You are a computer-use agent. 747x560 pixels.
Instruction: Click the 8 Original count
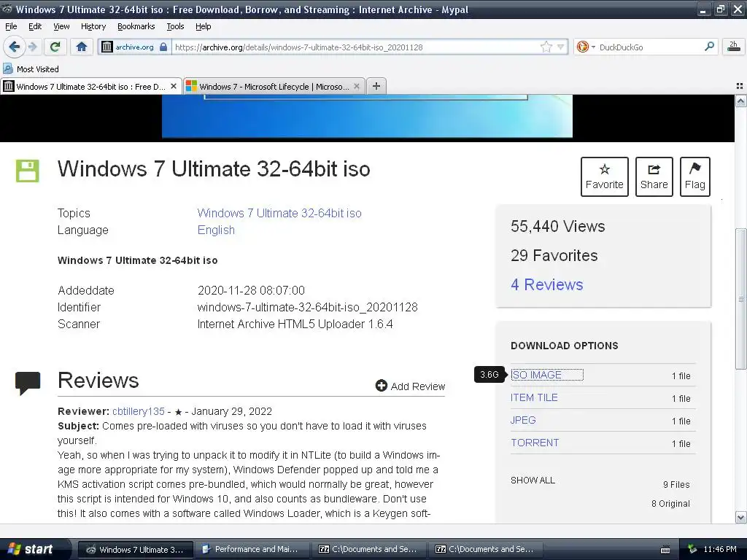(671, 503)
